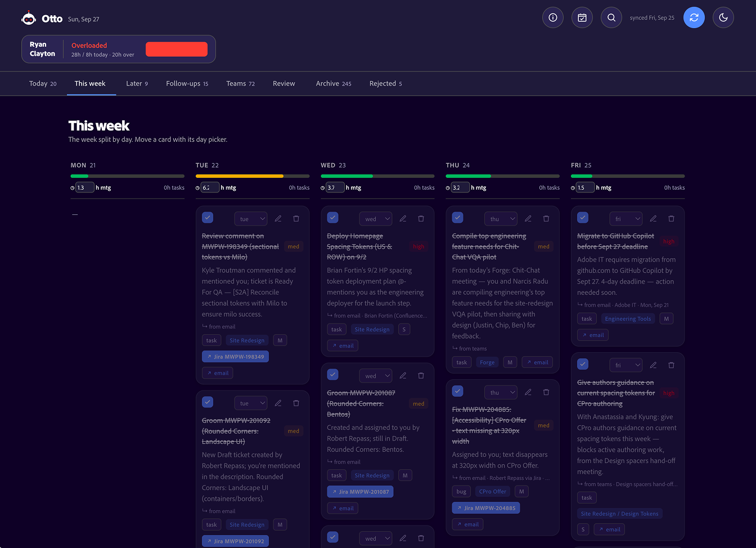The height and width of the screenshot is (548, 756).
Task: Open the calendar check icon
Action: (x=582, y=17)
